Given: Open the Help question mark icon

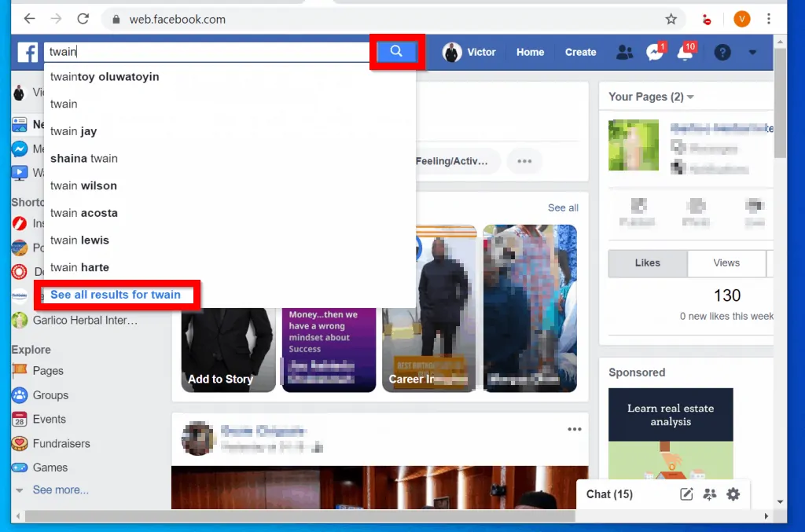Looking at the screenshot, I should 721,51.
